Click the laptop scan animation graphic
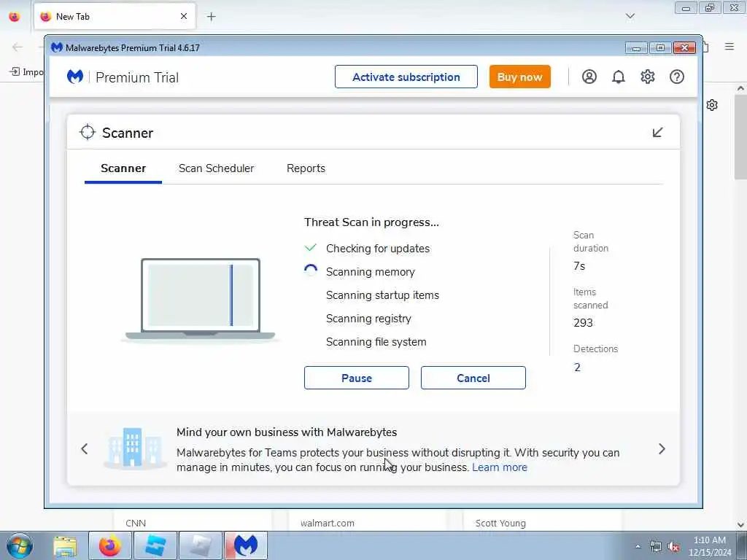 (200, 300)
